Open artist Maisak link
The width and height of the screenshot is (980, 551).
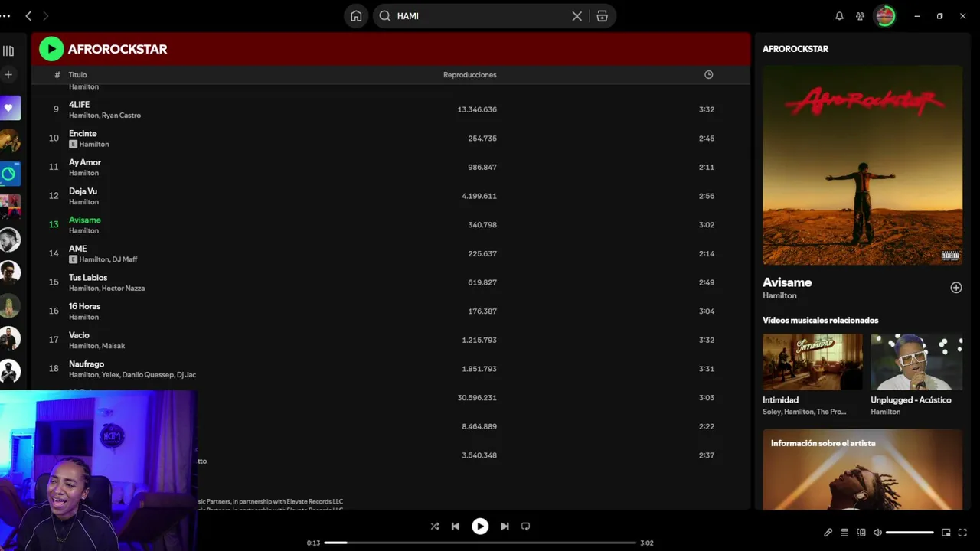click(113, 346)
